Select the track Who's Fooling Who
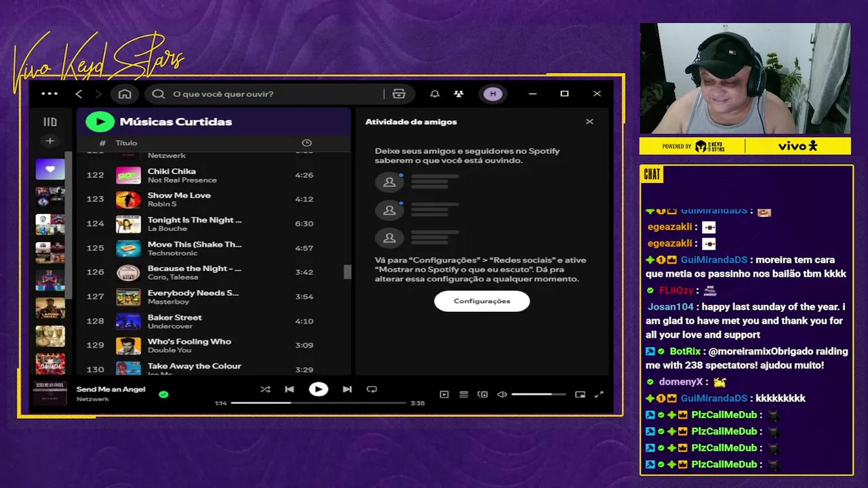 [x=189, y=342]
